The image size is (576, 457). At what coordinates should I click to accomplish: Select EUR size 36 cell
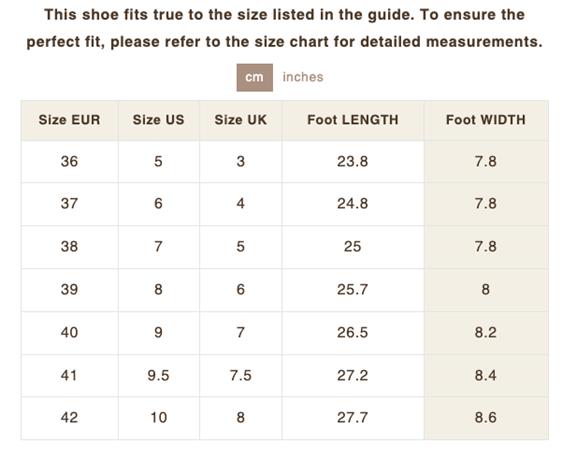tap(69, 161)
